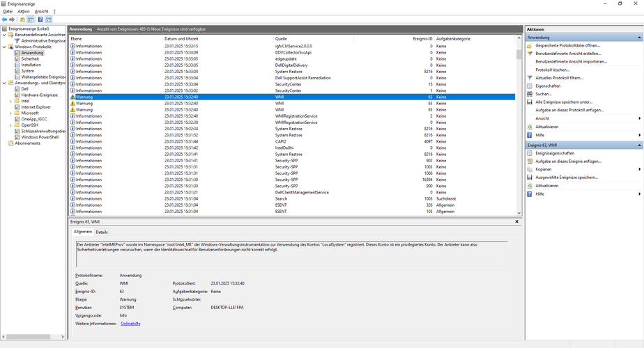Click the warning icon of selected WMI row
The width and height of the screenshot is (644, 348).
(72, 97)
